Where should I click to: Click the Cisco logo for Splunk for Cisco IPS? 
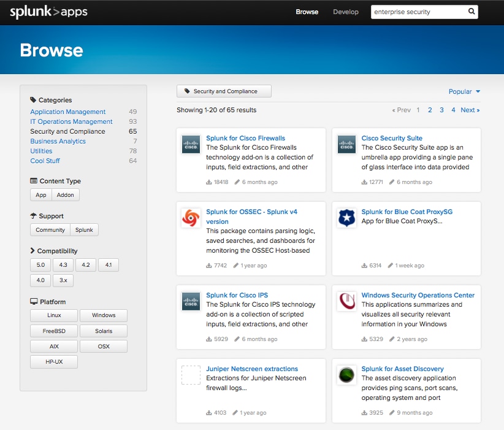[191, 301]
